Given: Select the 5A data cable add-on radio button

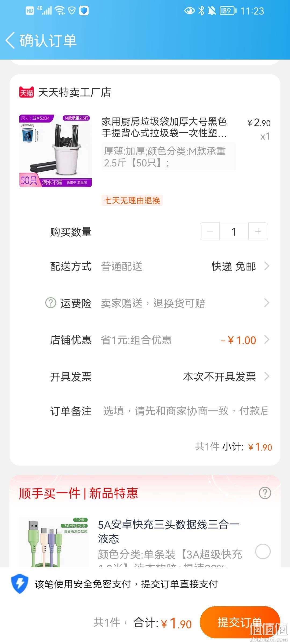Looking at the screenshot, I should click(263, 551).
